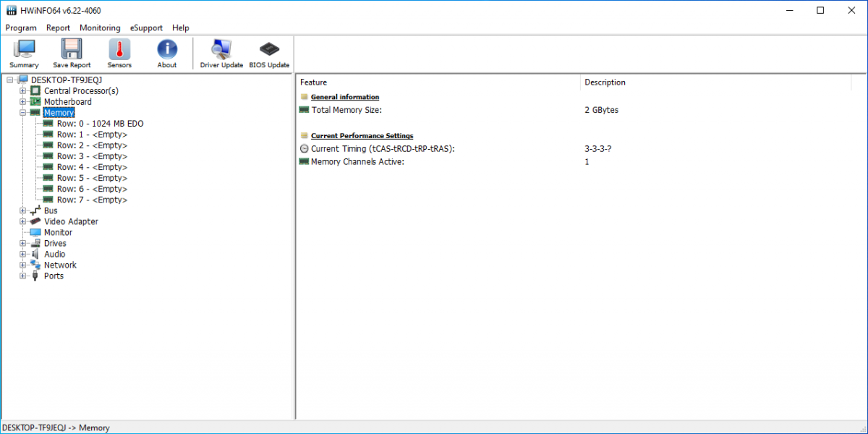Open the eSupport menu
Viewport: 868px width, 434px height.
coord(146,27)
